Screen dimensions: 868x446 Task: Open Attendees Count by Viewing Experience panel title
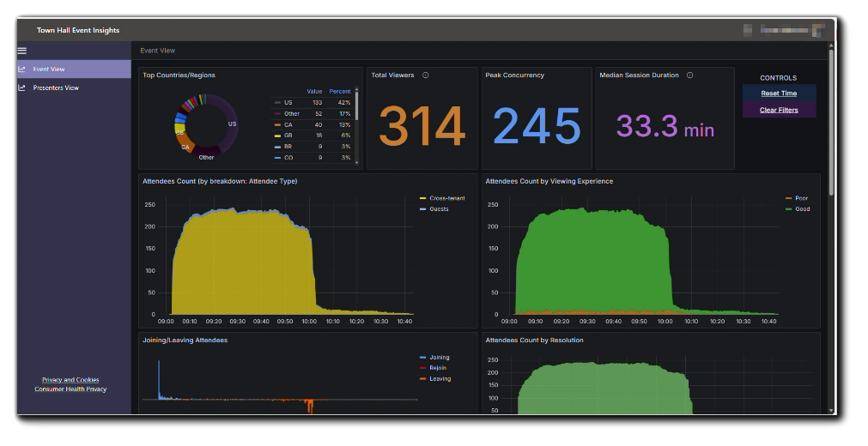(549, 181)
